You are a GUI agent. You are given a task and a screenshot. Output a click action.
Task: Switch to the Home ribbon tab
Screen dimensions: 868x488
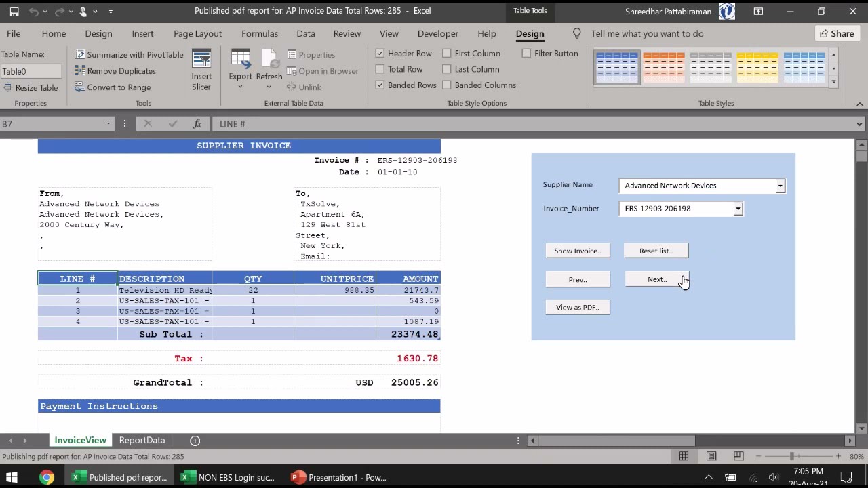pyautogui.click(x=54, y=33)
